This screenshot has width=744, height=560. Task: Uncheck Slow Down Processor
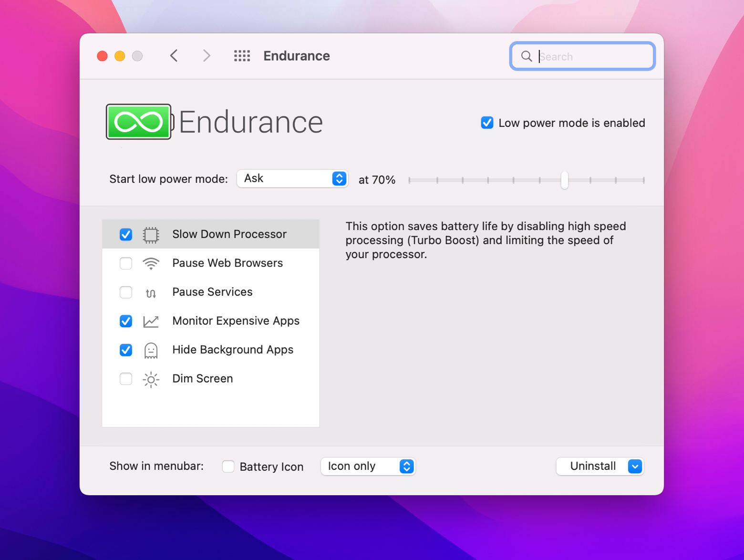point(125,234)
